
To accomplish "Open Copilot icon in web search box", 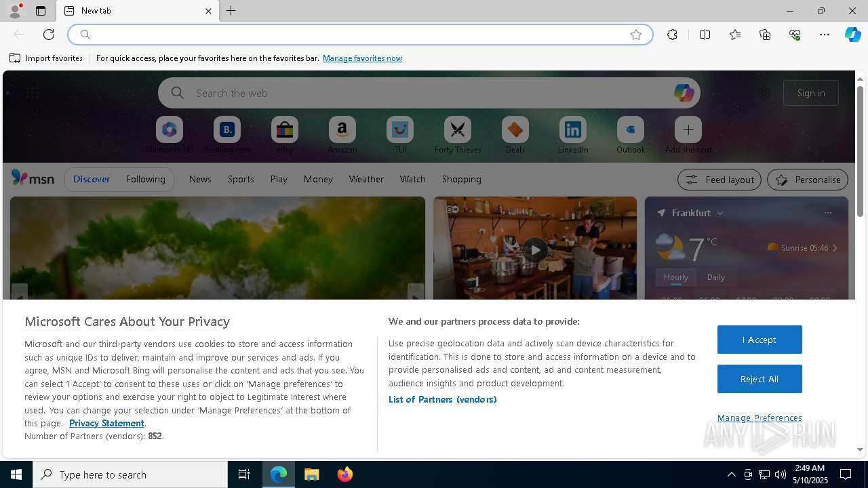I will [684, 93].
